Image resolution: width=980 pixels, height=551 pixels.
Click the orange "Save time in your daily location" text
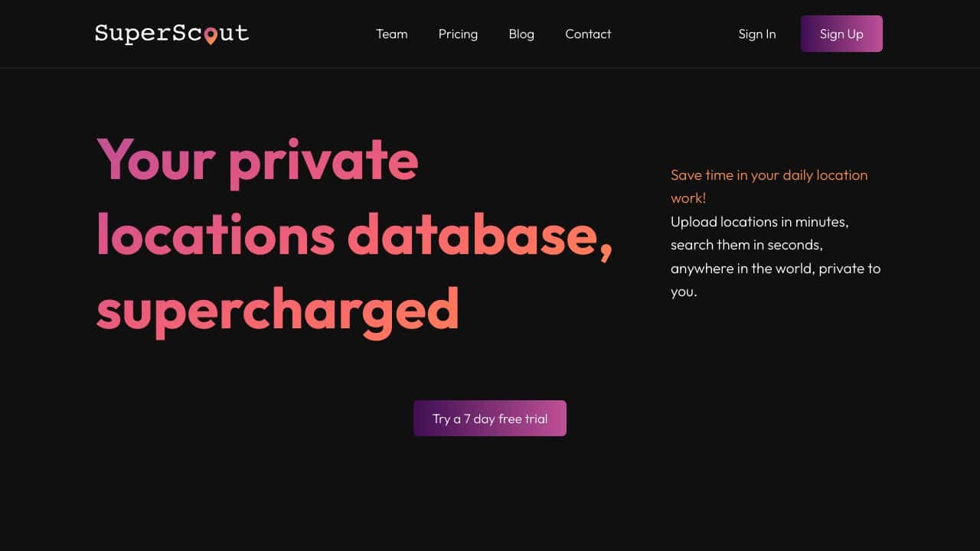point(769,174)
